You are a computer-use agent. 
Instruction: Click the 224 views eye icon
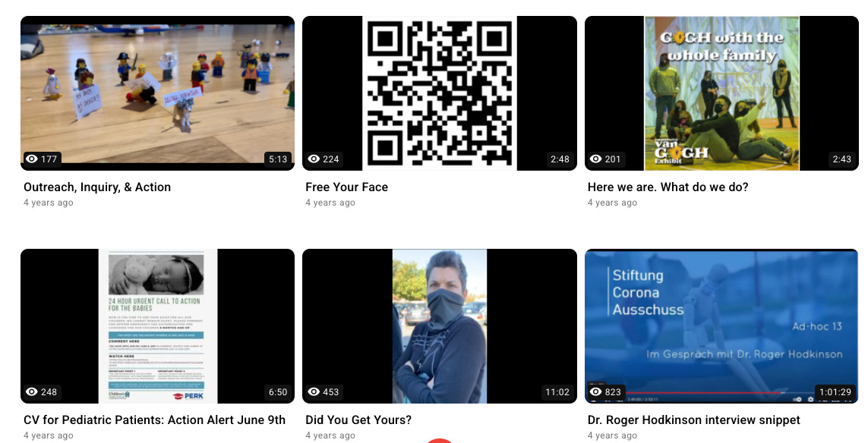(314, 159)
